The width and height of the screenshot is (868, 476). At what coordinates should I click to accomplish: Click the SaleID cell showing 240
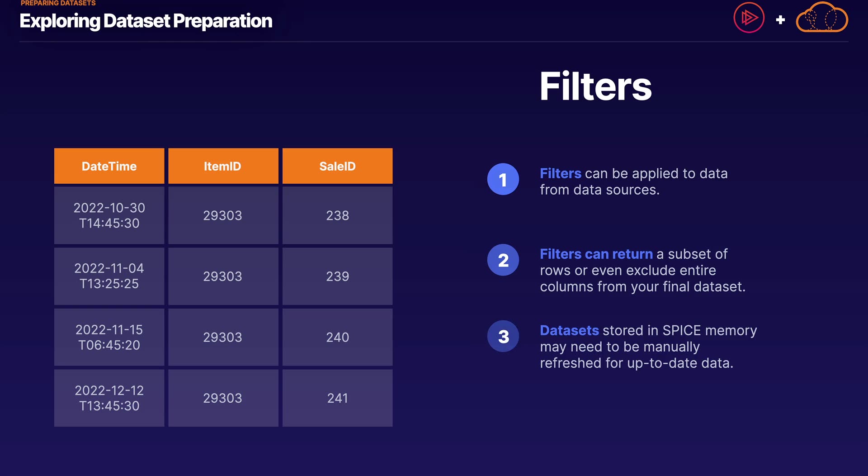(x=337, y=337)
